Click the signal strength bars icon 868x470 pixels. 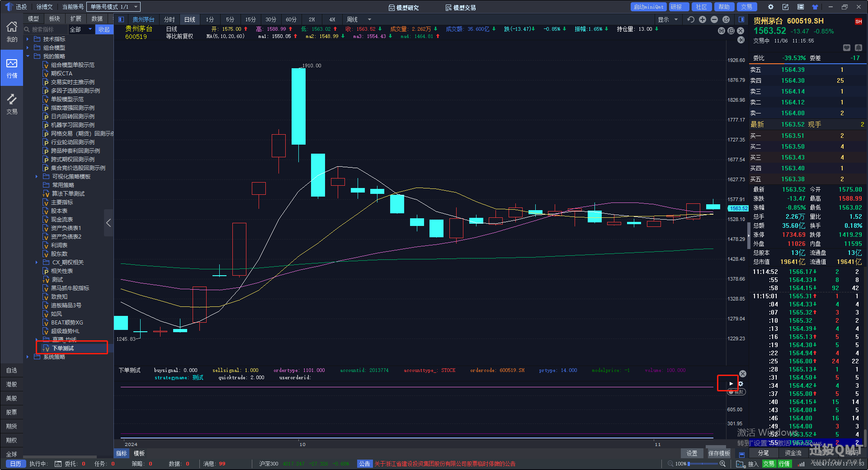[801, 464]
